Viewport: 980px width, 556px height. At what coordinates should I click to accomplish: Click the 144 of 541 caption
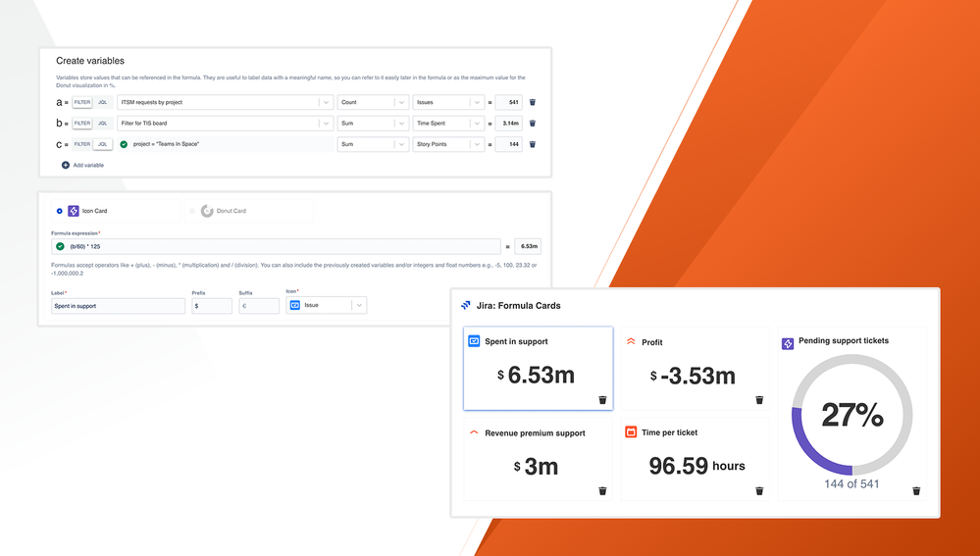[x=851, y=484]
